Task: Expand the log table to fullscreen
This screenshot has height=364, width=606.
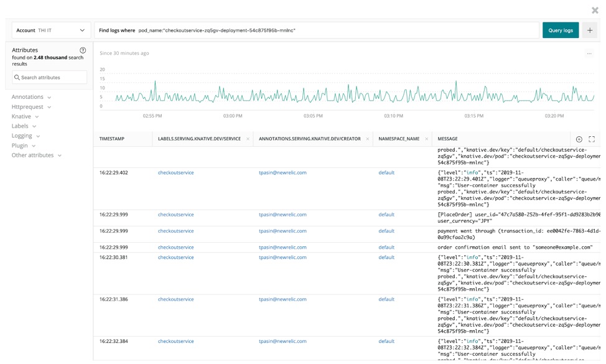Action: [592, 139]
